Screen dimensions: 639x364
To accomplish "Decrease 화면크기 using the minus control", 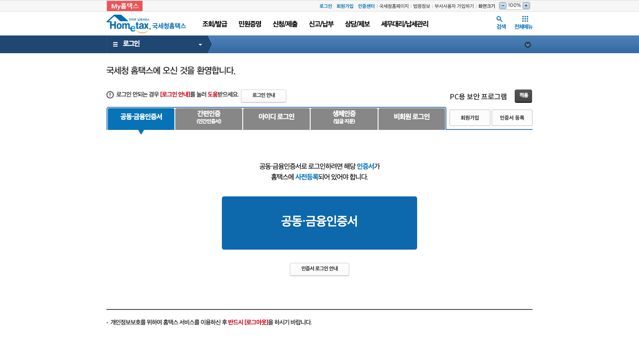I will point(502,5).
